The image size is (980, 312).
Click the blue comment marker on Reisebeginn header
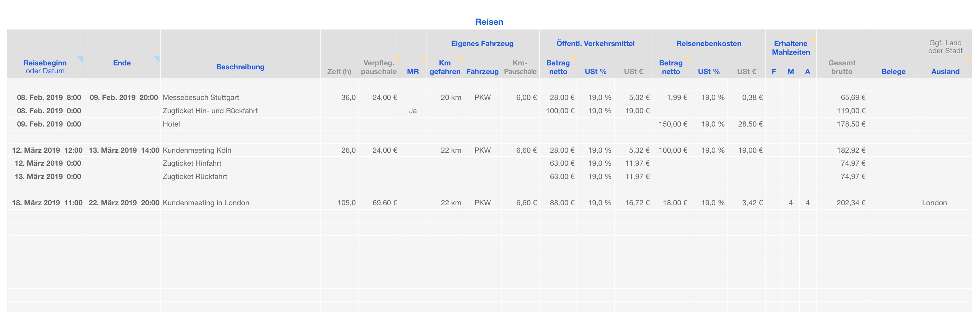[81, 58]
